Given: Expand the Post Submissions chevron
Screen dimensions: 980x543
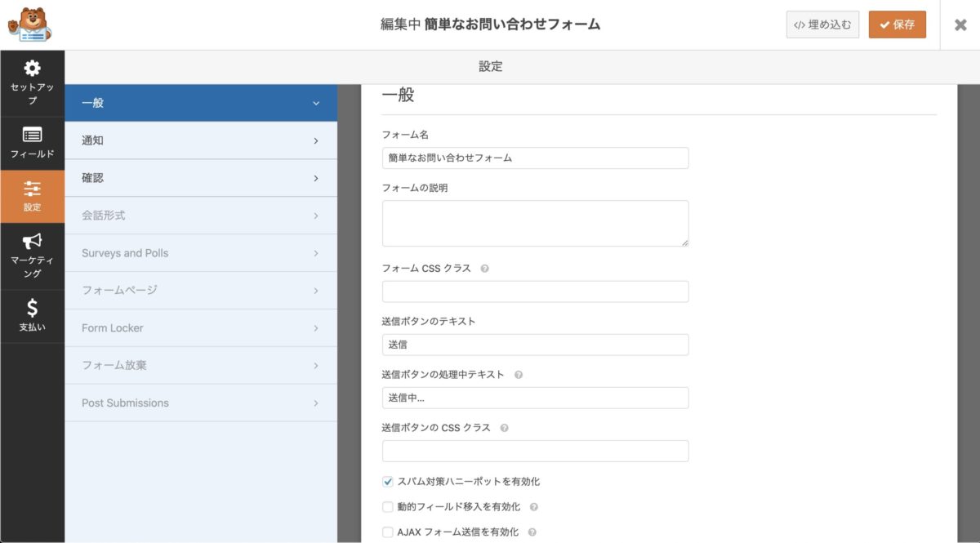Looking at the screenshot, I should [x=316, y=404].
